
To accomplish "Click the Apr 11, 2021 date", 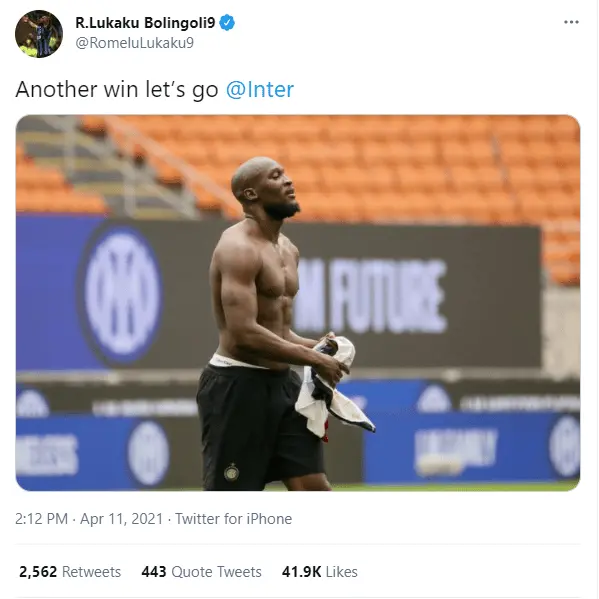I will pyautogui.click(x=121, y=519).
